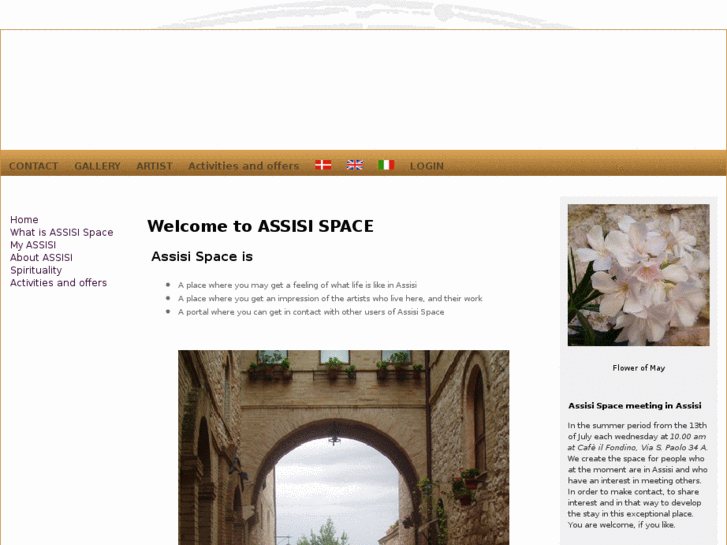Select the British flag for English
Screen dimensions: 727x545
[x=355, y=165]
